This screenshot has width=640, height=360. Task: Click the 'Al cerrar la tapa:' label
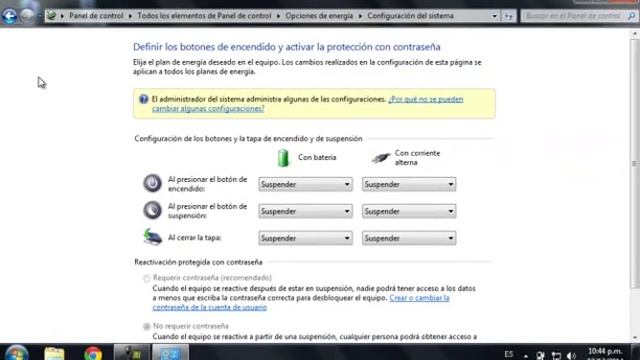(x=194, y=238)
